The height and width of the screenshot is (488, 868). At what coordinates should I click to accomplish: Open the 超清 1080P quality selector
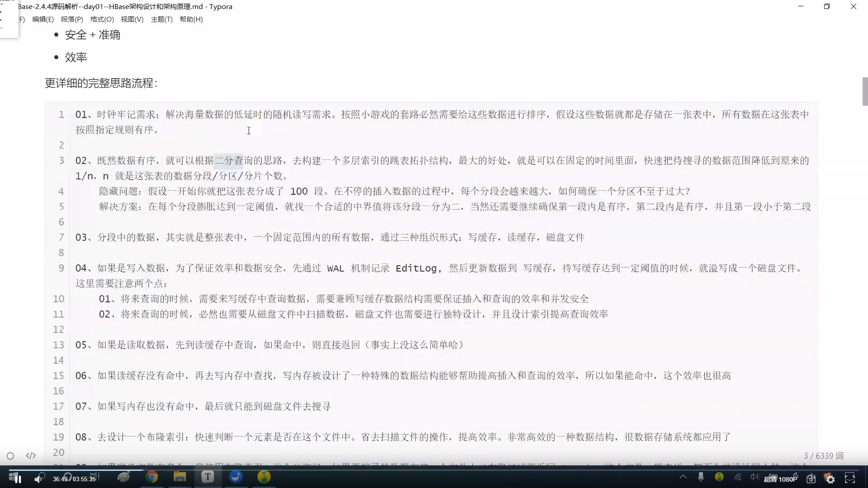(780, 479)
